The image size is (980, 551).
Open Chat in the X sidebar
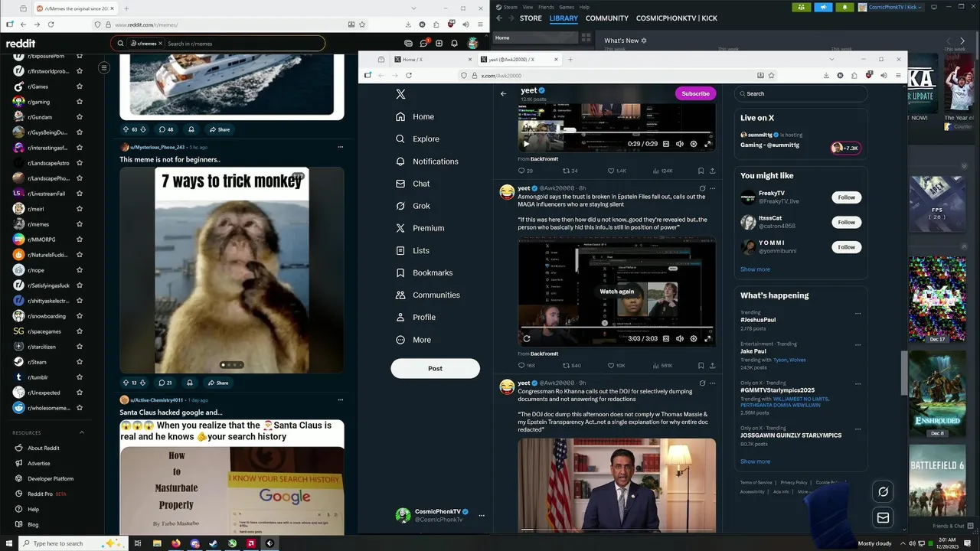point(413,184)
